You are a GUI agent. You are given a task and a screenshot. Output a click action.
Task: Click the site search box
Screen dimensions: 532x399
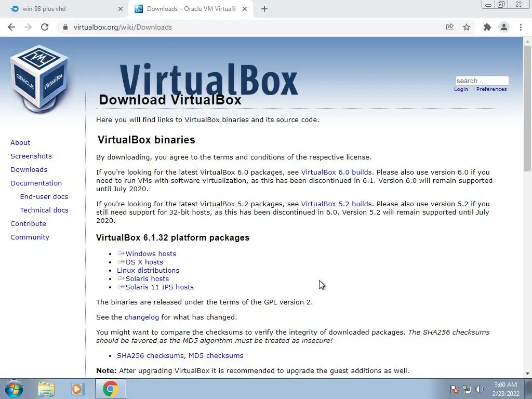[x=482, y=81]
